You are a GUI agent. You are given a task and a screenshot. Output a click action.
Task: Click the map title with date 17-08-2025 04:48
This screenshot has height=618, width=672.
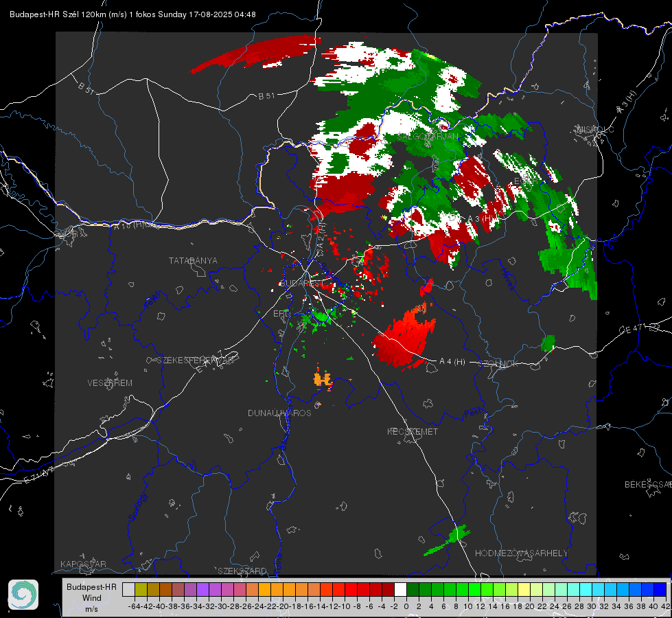click(132, 14)
